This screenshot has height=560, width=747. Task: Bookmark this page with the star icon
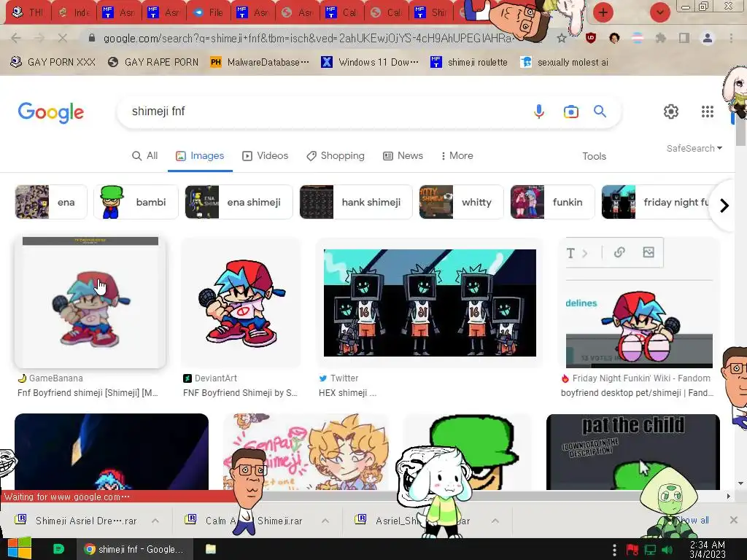562,38
